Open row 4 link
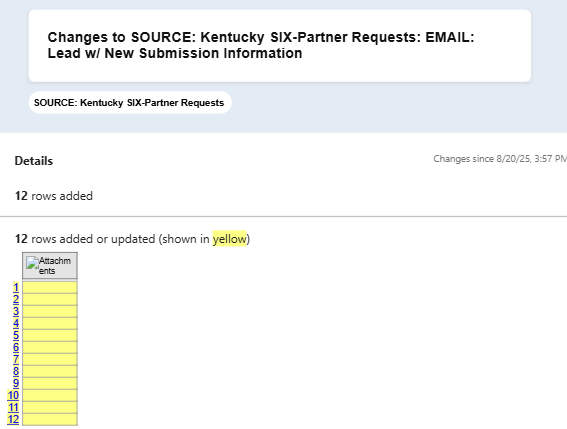 pos(16,323)
